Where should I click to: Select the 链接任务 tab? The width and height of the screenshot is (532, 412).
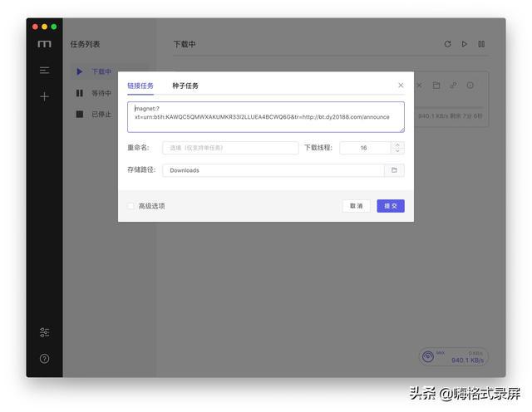pos(140,86)
